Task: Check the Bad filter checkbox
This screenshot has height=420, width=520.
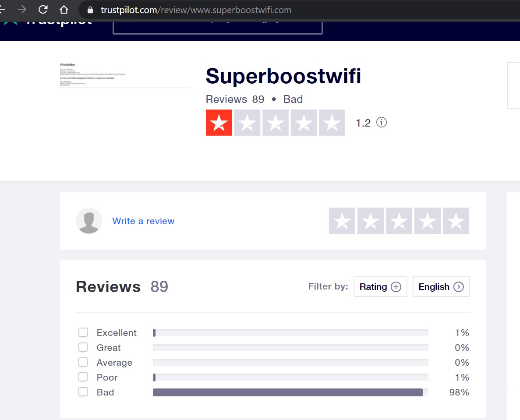Action: coord(83,392)
